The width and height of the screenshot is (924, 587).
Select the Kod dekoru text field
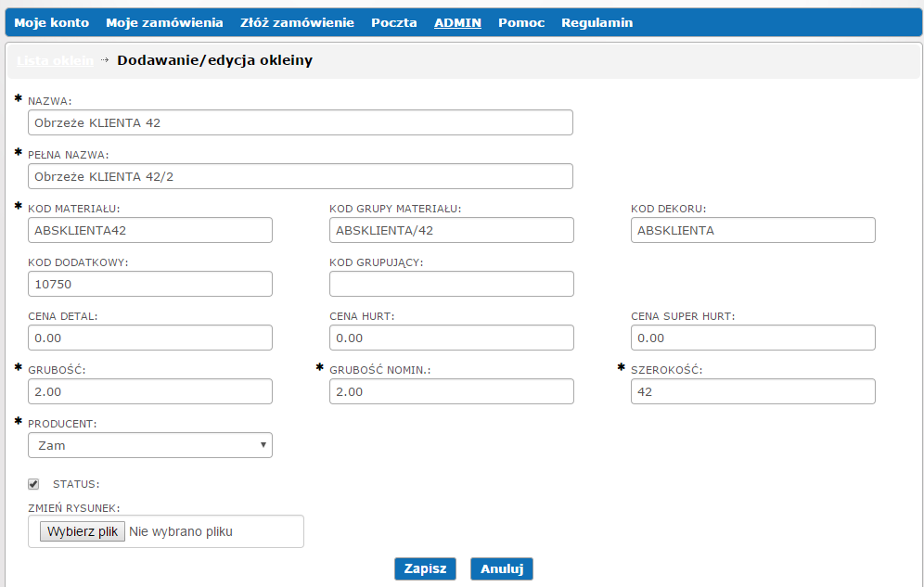tap(752, 230)
